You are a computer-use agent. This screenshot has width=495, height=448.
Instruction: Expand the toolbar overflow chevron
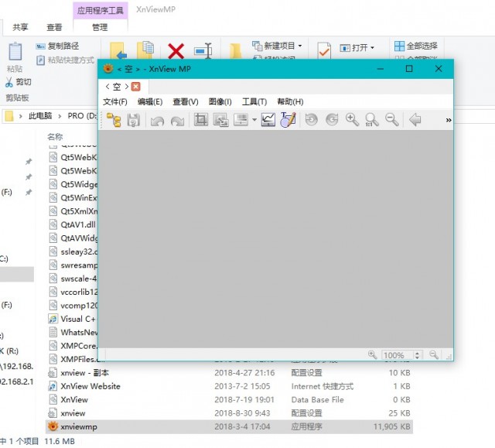449,120
